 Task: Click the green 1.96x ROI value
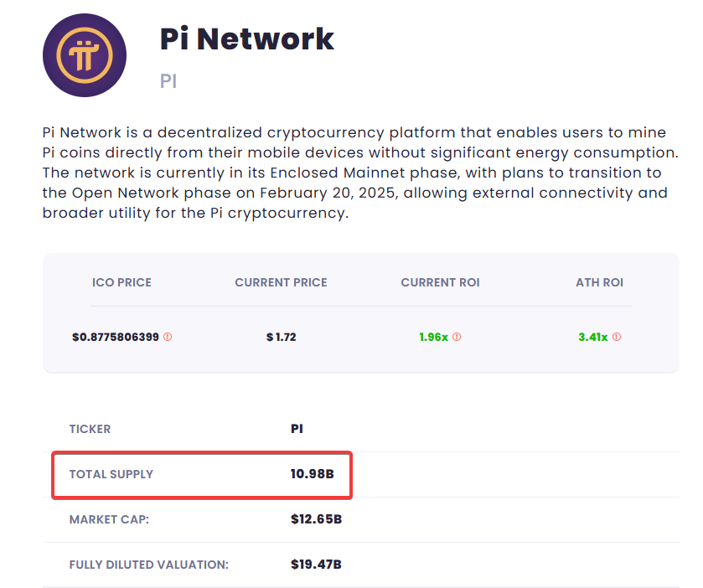pyautogui.click(x=433, y=337)
